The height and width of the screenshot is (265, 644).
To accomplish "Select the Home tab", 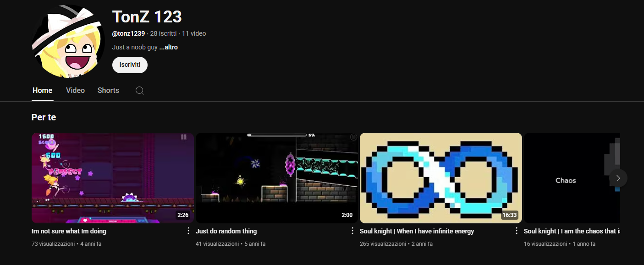I will [42, 91].
